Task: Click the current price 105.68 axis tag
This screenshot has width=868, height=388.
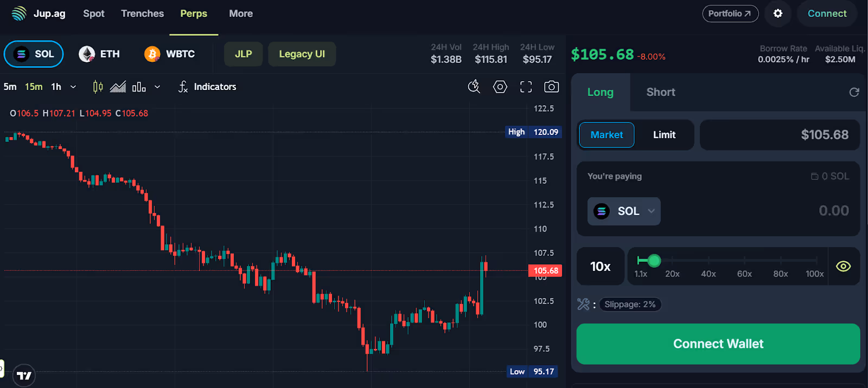Action: (545, 271)
